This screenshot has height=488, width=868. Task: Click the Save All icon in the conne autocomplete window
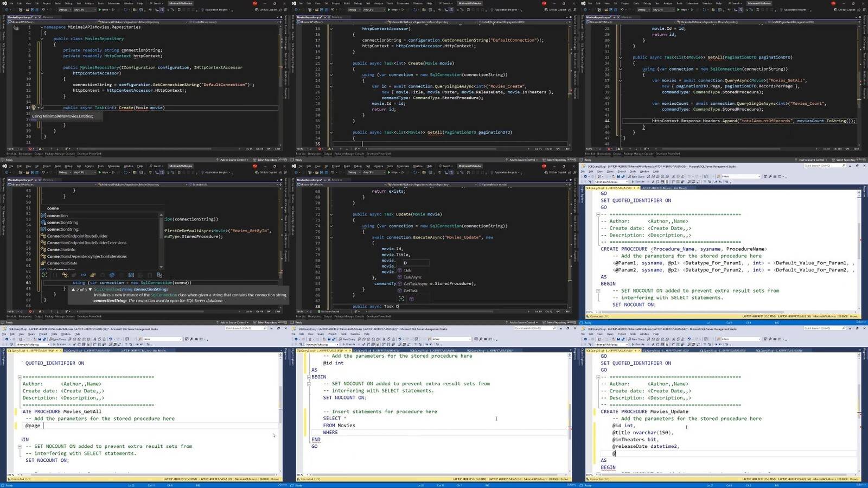point(37,172)
